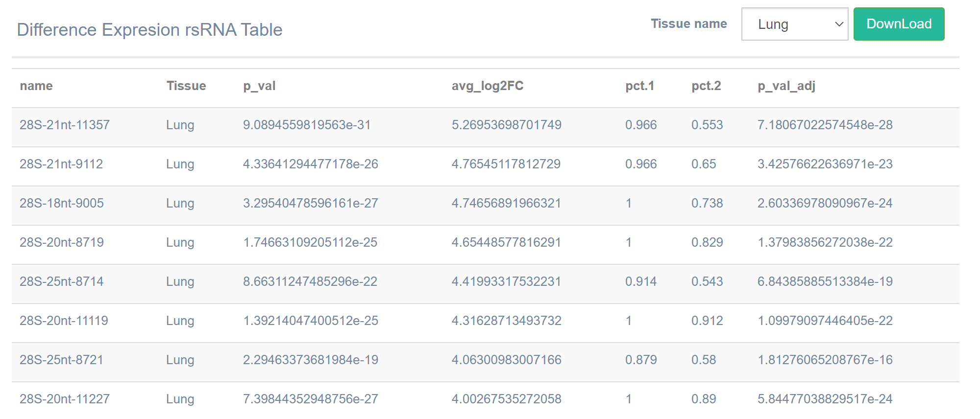Click p_val 9.0894559819563e-31

[307, 125]
